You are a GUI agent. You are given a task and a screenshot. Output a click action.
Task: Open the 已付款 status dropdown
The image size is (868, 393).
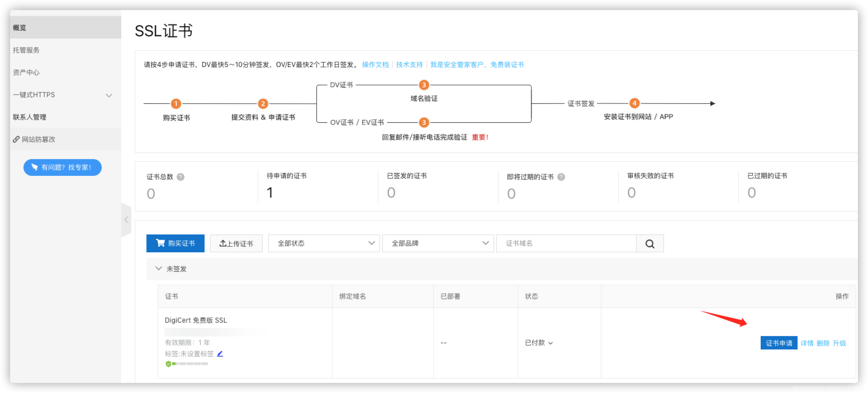coord(539,343)
